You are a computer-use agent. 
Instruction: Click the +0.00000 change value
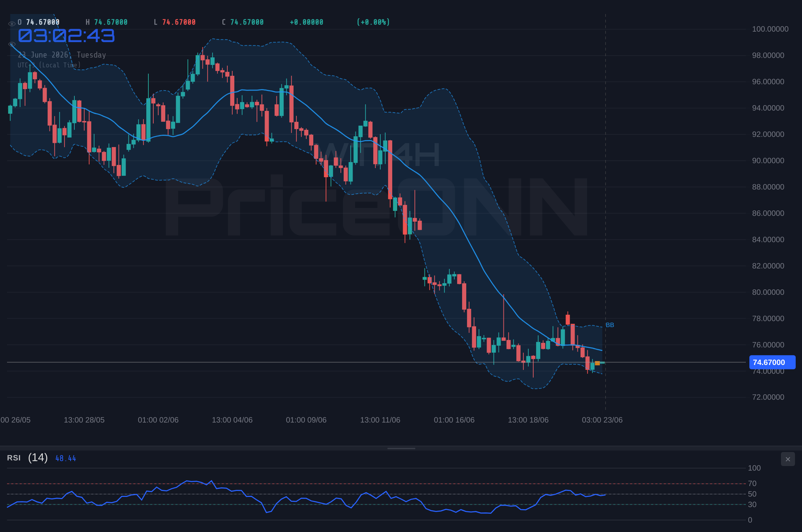pyautogui.click(x=307, y=22)
